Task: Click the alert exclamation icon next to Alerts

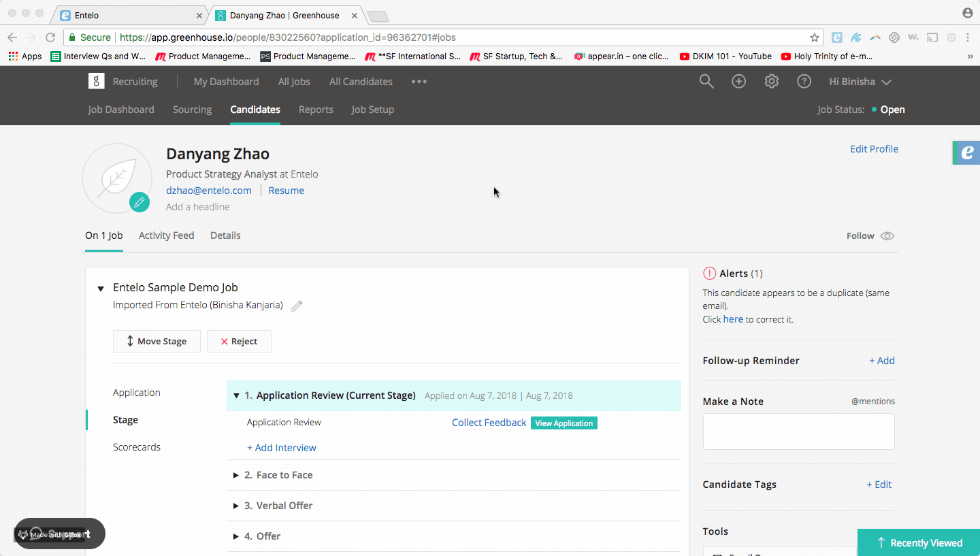Action: (x=709, y=274)
